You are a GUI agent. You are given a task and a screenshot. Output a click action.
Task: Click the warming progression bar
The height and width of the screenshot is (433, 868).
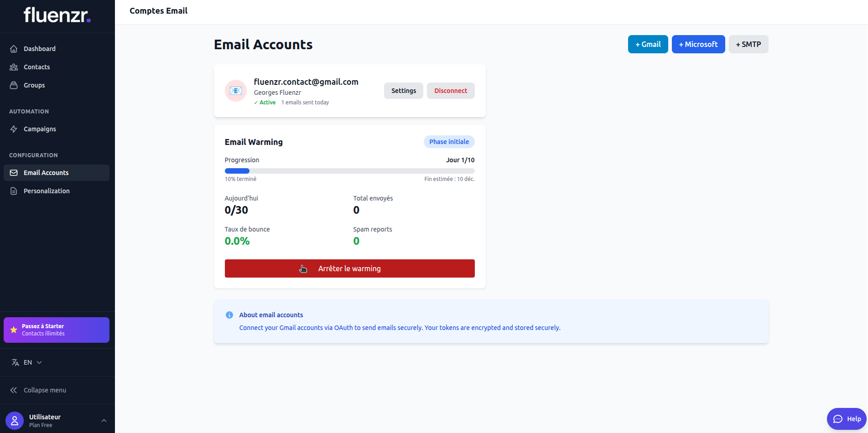tap(349, 170)
